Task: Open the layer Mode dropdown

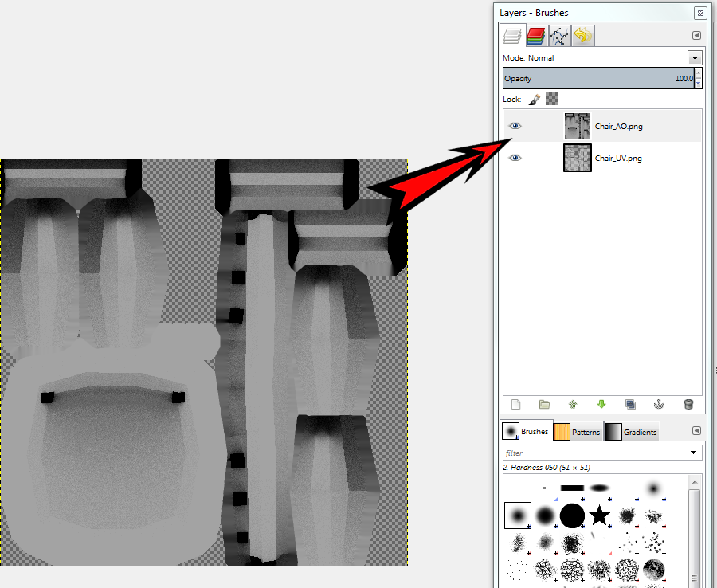Action: [x=695, y=57]
